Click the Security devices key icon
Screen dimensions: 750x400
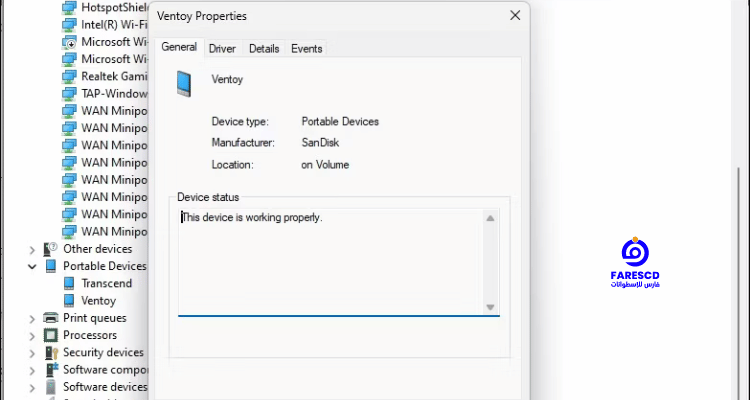pyautogui.click(x=51, y=353)
